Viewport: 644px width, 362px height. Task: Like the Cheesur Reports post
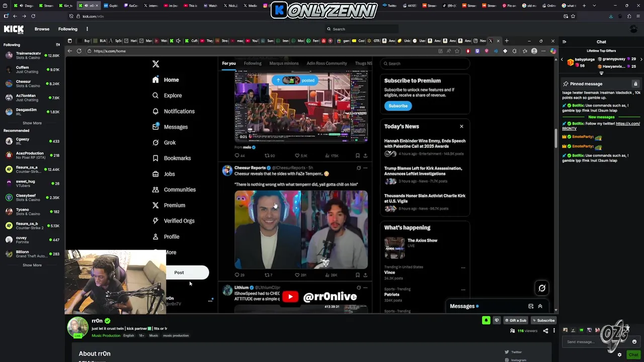300,275
